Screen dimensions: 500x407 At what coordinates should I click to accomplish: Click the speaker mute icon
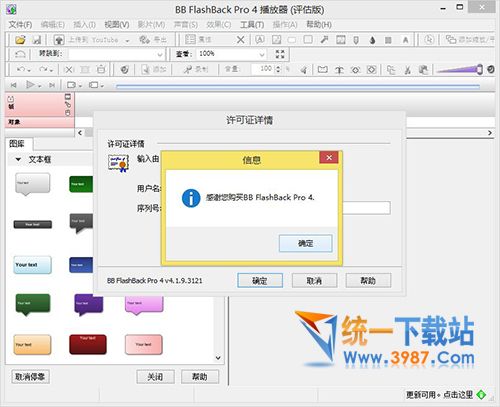pyautogui.click(x=303, y=70)
